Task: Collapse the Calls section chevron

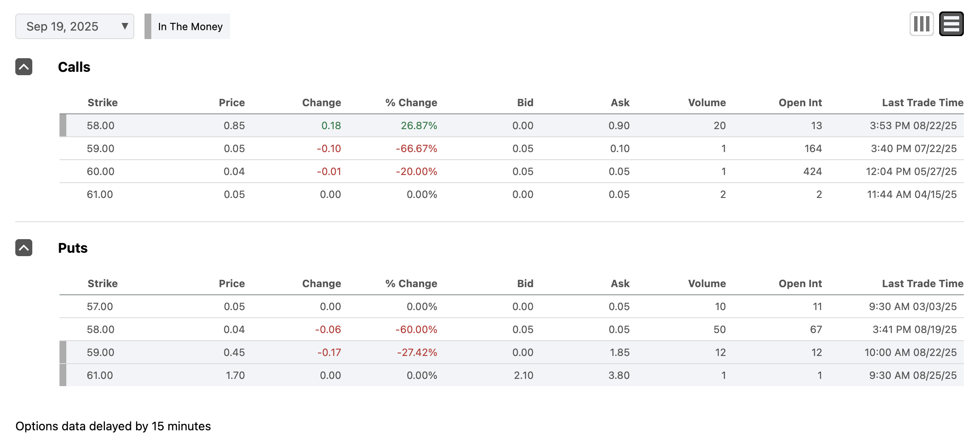Action: pos(24,67)
